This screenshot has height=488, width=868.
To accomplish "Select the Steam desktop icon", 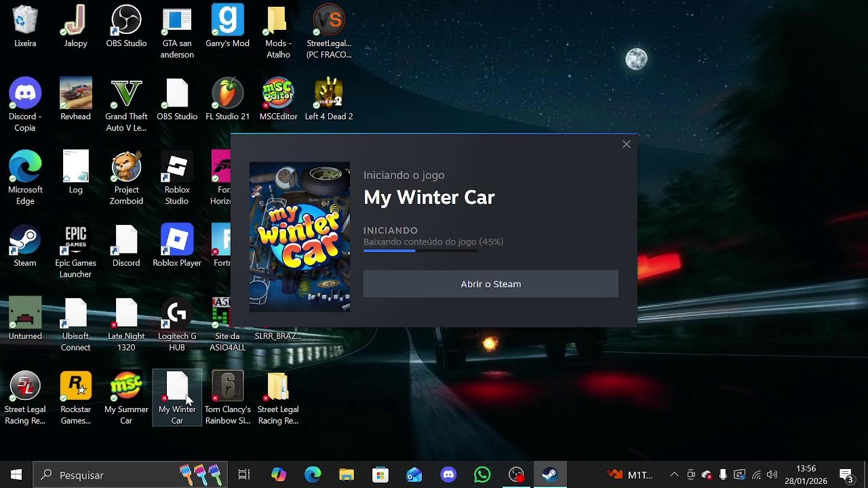I will 25,246.
